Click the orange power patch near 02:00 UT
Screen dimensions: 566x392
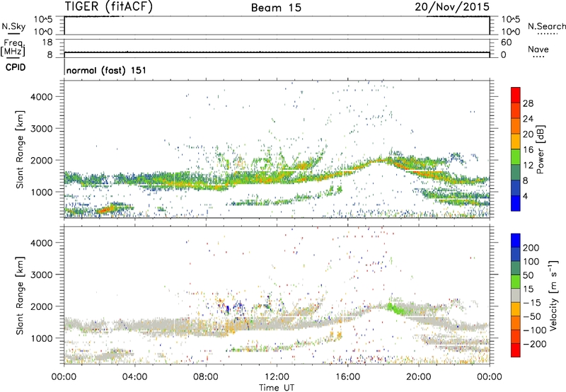(x=105, y=209)
